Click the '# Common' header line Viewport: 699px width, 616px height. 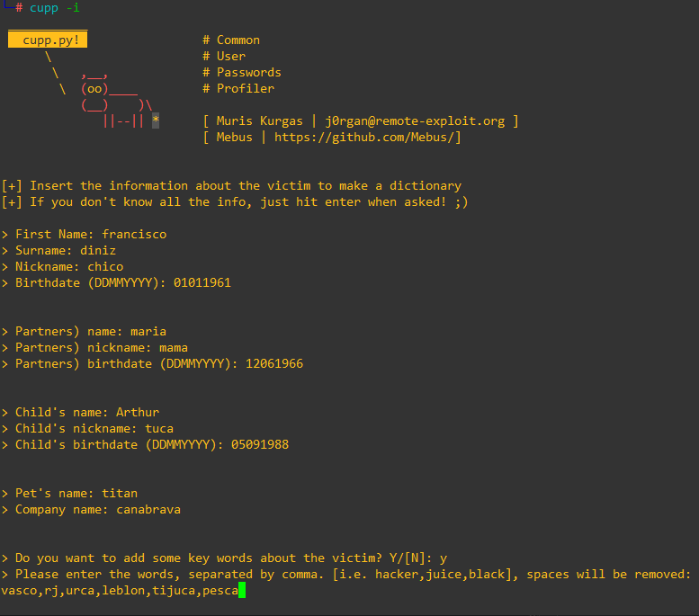(231, 40)
